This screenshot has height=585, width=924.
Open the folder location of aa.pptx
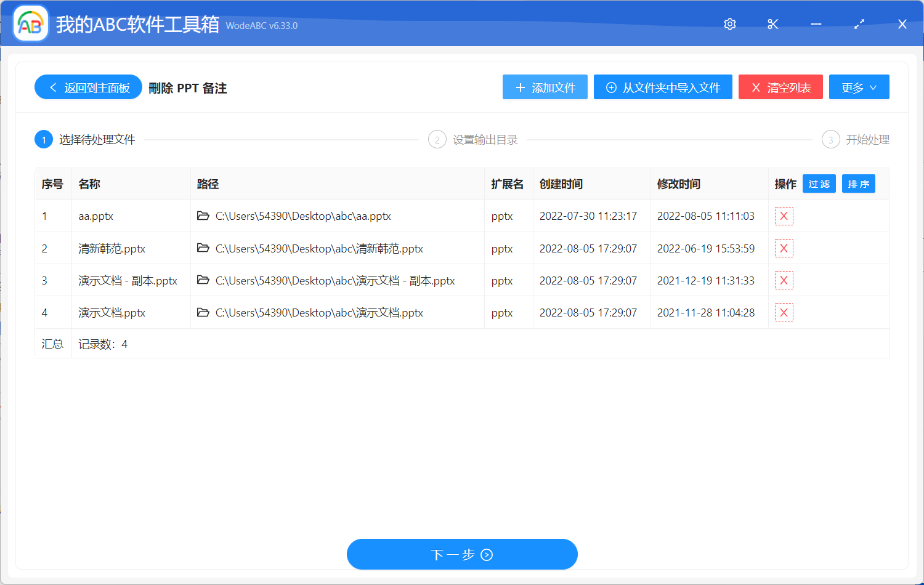click(x=203, y=216)
